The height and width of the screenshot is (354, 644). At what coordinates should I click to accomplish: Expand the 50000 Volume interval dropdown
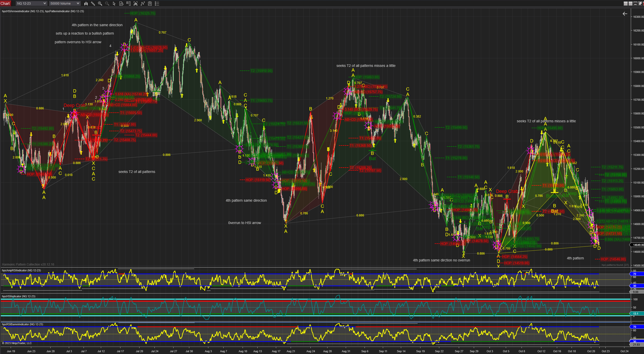[x=78, y=4]
